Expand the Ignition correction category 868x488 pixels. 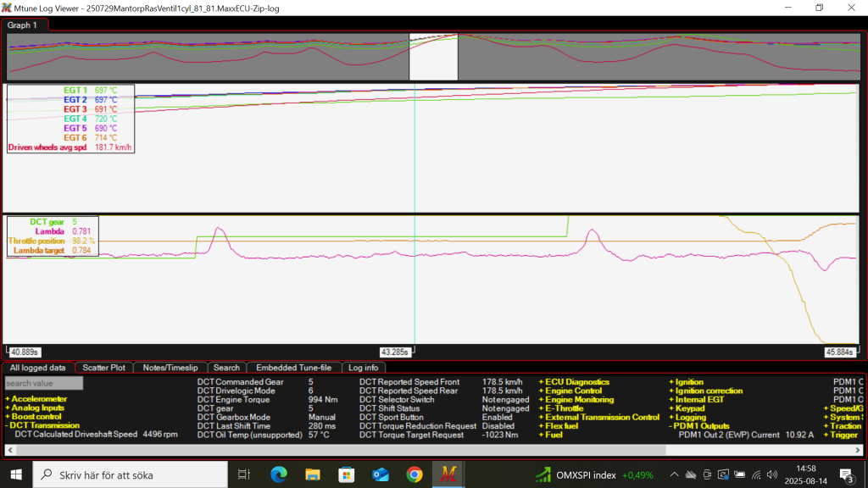click(705, 391)
